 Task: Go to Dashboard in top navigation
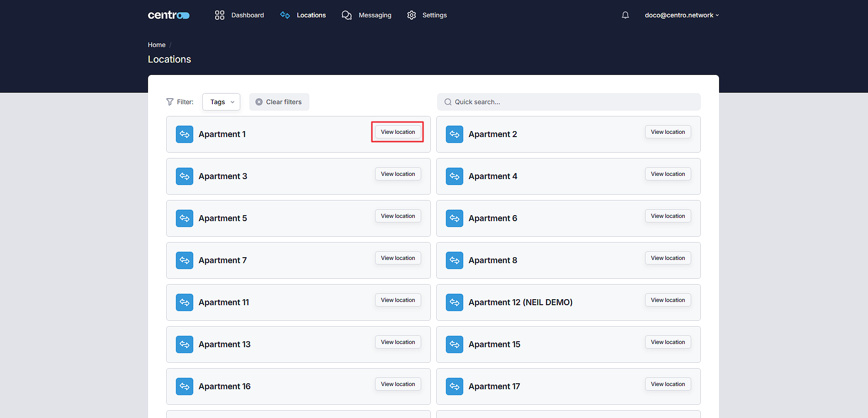point(248,15)
